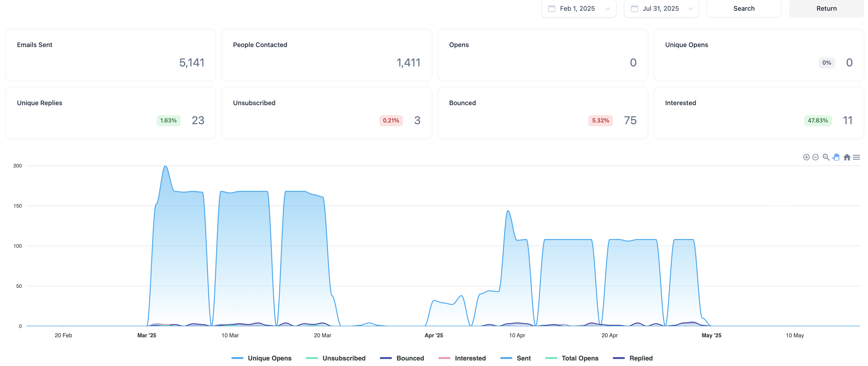Viewport: 868px width, 366px height.
Task: Click the Unique Replies count 23
Action: [x=198, y=120]
